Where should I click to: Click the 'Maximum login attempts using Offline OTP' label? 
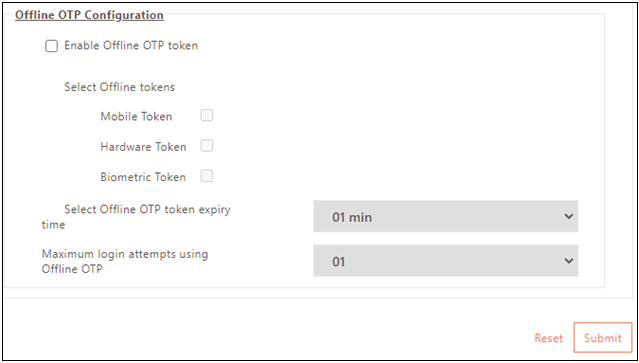(125, 261)
